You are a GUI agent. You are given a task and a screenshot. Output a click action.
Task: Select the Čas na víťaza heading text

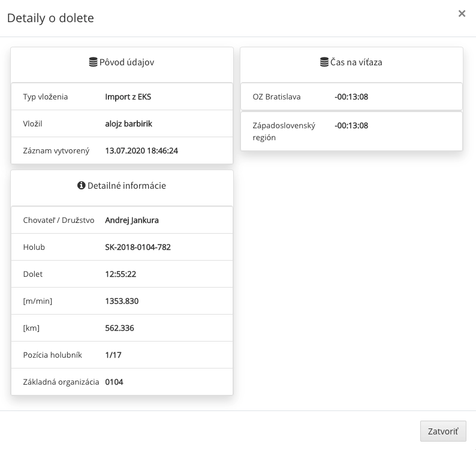click(x=356, y=62)
